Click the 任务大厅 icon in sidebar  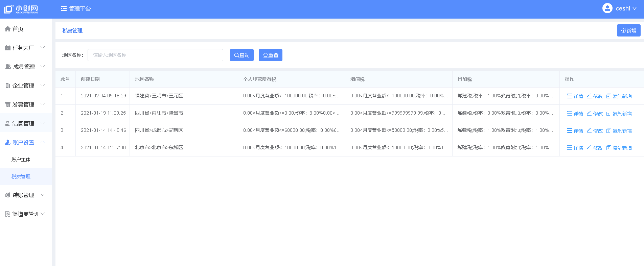[8, 48]
